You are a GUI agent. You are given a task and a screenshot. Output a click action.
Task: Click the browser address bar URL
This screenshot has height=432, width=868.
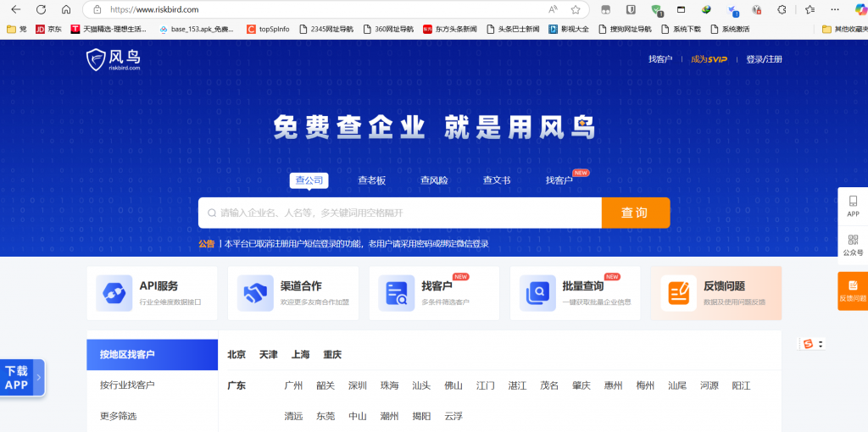click(154, 9)
